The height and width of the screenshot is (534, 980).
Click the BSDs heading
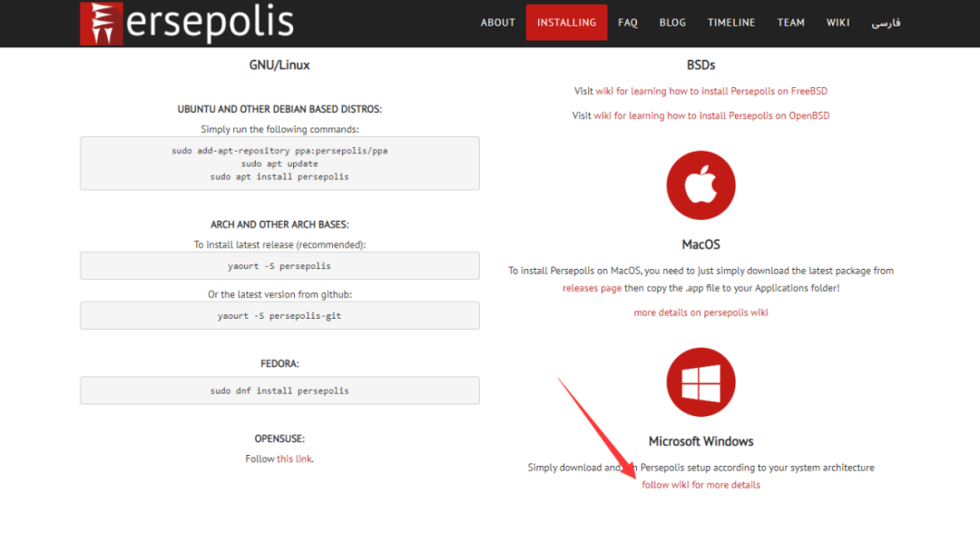point(701,65)
